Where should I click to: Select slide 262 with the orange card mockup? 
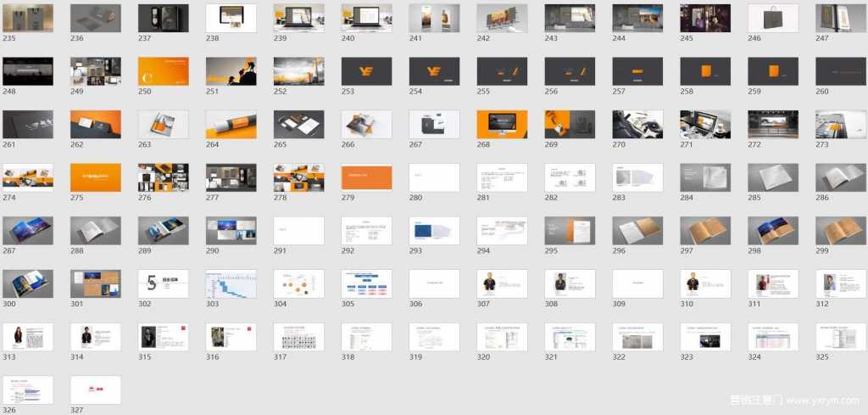click(x=96, y=124)
